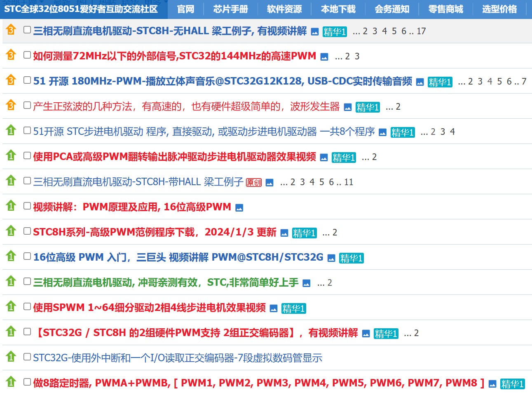Click green pin icon of 三相无刷直流电机驱动-STC8H-带HALL thread
This screenshot has width=532, height=393.
[11, 181]
